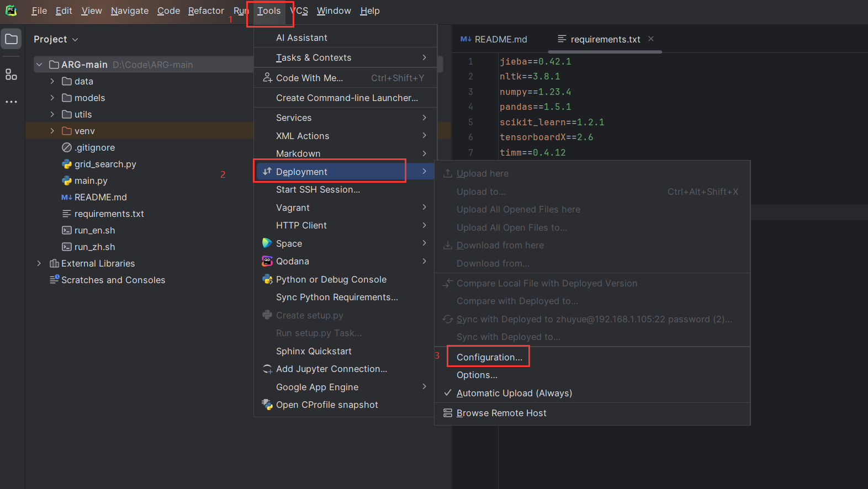Expand the data folder in project tree
The height and width of the screenshot is (489, 868).
pyautogui.click(x=52, y=81)
